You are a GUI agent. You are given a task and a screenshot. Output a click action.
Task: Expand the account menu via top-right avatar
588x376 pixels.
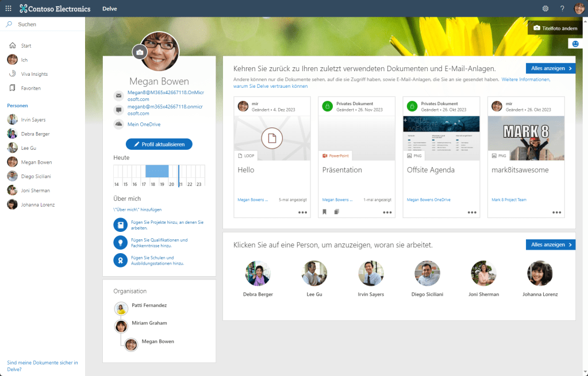pos(579,9)
